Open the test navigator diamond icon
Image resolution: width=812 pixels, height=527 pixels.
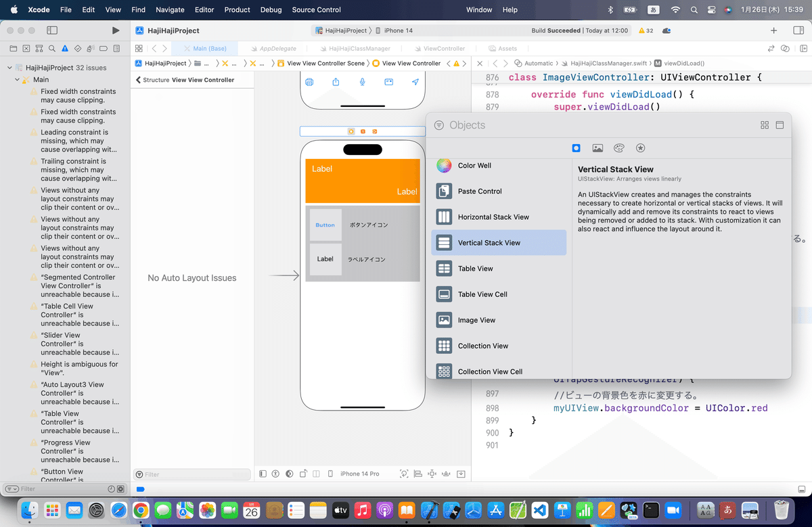[78, 49]
